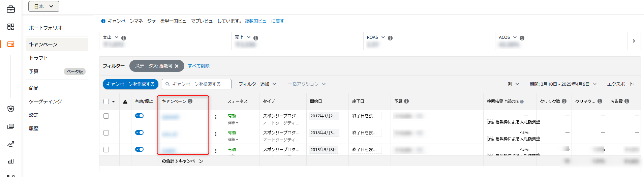Image resolution: width=644 pixels, height=177 pixels.
Task: Open the ROAS metric dropdown
Action: click(383, 37)
